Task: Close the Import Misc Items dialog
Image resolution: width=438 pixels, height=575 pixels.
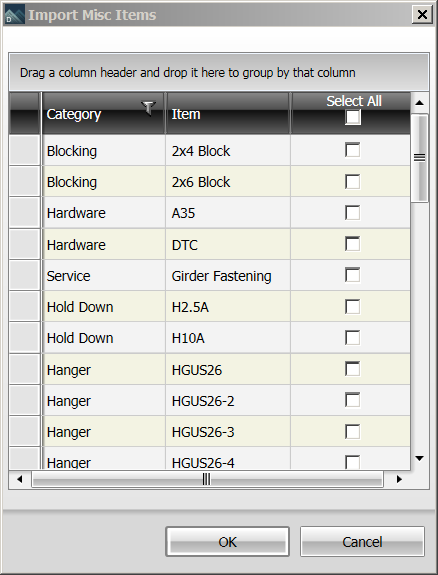Action: (x=422, y=15)
